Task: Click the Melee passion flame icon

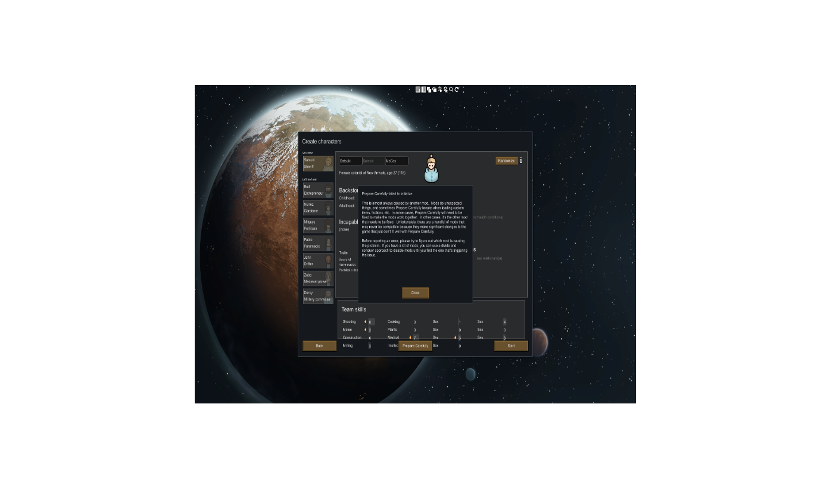Action: (x=366, y=330)
